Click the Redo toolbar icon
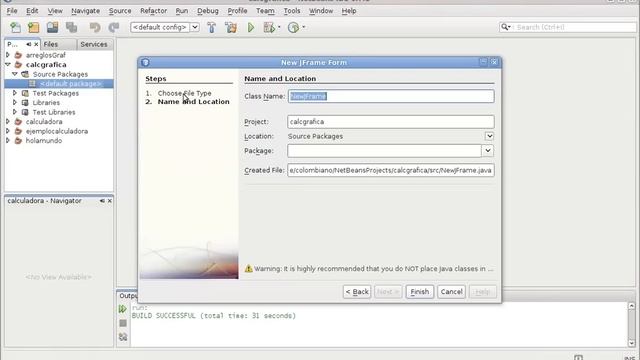Screen dimensions: 640x360 pos(113,27)
